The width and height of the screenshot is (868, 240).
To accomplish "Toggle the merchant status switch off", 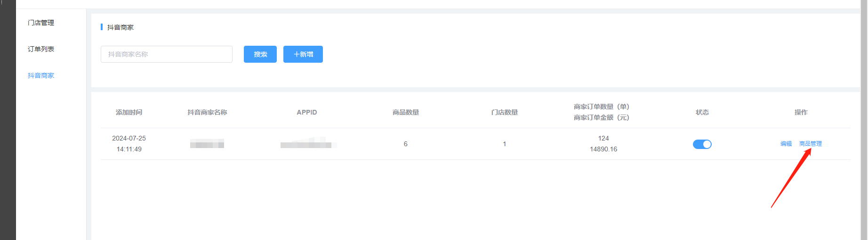I will coord(702,144).
